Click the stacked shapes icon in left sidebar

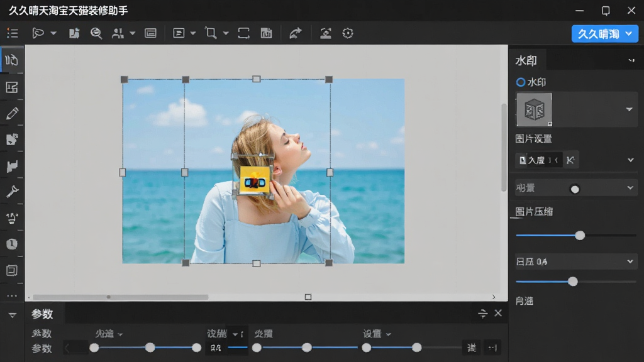coord(12,140)
